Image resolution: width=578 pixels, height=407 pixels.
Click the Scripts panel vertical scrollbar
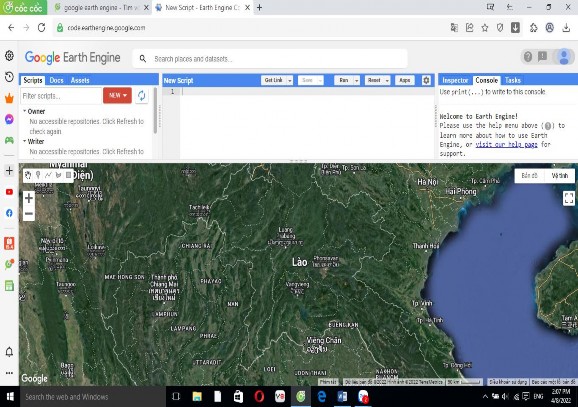[x=156, y=111]
